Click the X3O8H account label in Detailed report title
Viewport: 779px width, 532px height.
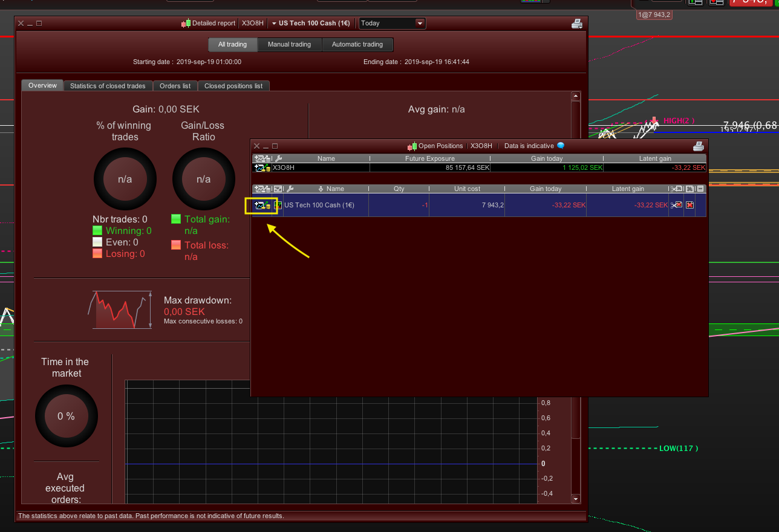253,24
